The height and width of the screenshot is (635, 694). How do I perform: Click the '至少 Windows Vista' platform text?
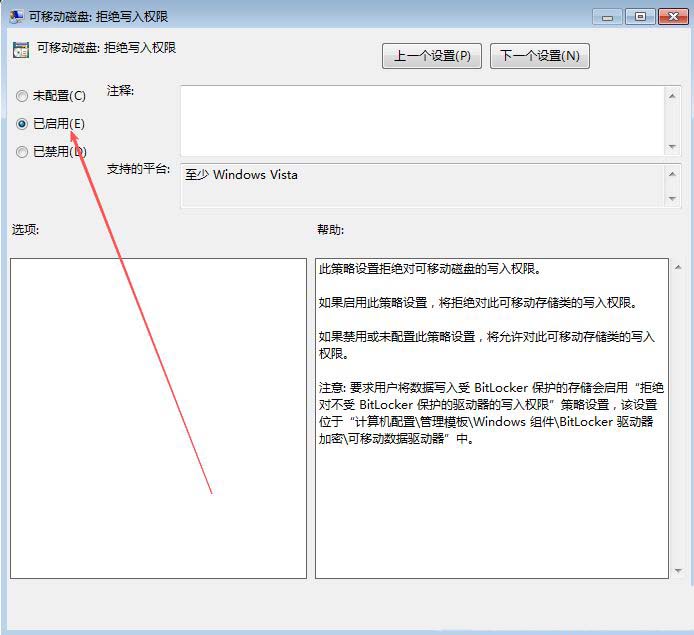(x=241, y=175)
